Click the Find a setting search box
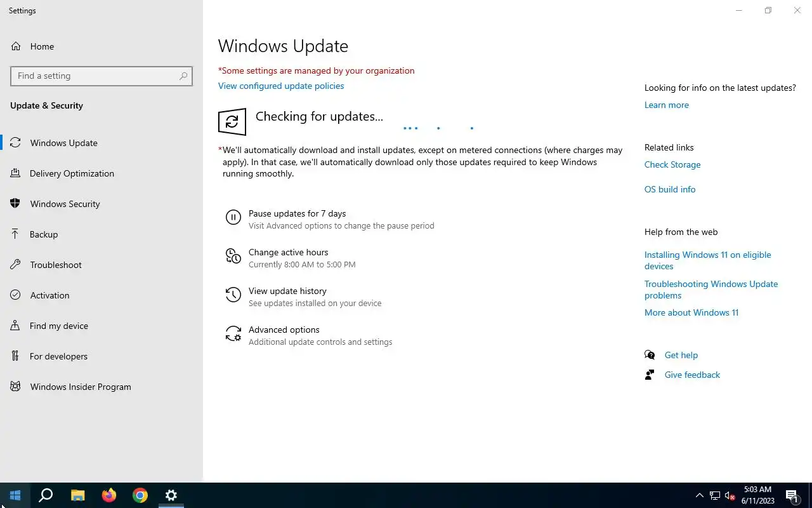Image resolution: width=812 pixels, height=508 pixels. [x=101, y=76]
